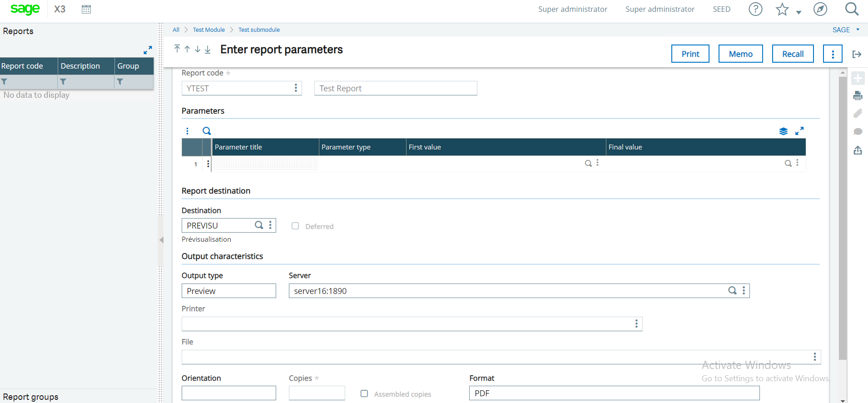The height and width of the screenshot is (403, 868).
Task: Sort by the Report code column header
Action: [29, 66]
